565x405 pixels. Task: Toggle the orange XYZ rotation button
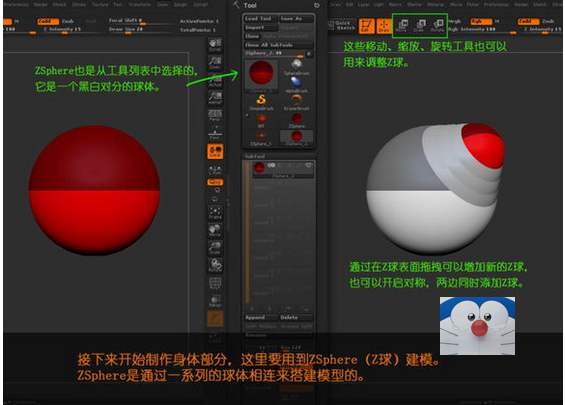(x=215, y=182)
